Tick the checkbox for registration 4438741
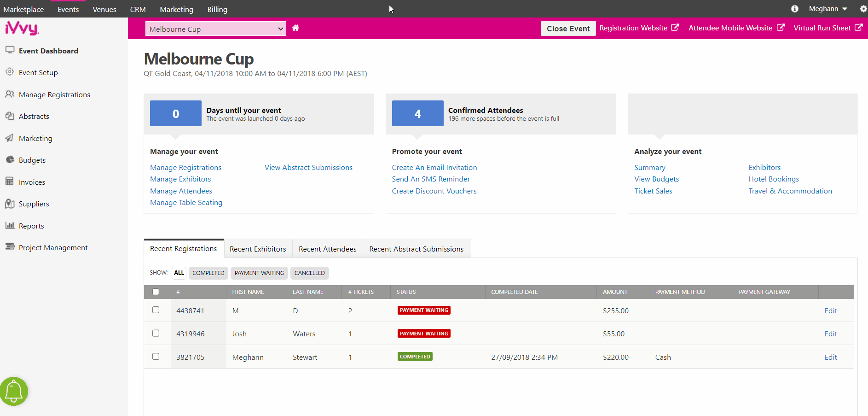This screenshot has height=416, width=868. pos(156,310)
